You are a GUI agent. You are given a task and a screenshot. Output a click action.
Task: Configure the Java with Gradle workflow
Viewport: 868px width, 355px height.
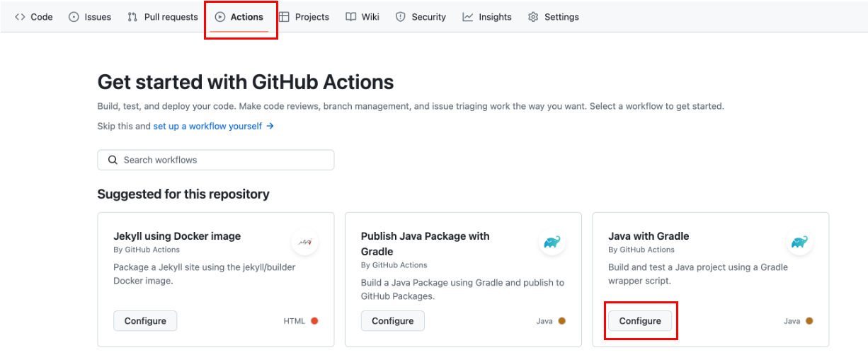tap(640, 321)
